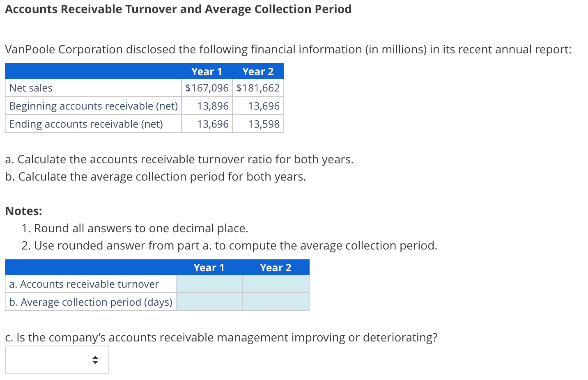Click Year 1 average collection period answer cell
The width and height of the screenshot is (588, 380).
pos(209,302)
